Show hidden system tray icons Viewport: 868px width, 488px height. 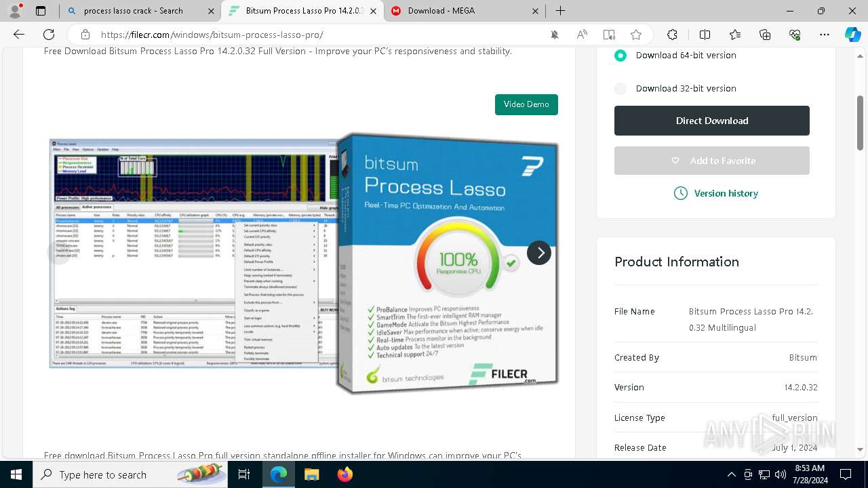coord(731,474)
